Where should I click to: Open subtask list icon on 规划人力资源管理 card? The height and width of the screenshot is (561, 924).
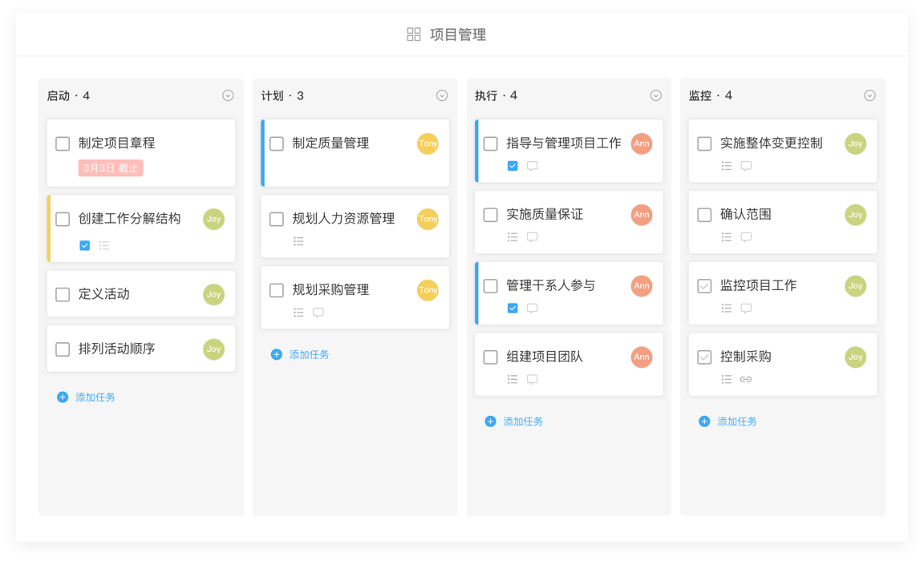coord(298,240)
